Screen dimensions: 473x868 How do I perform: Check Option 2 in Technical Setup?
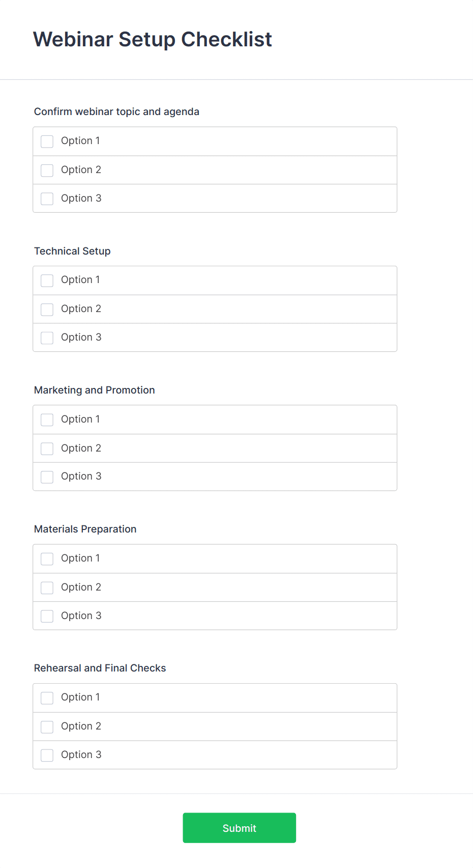47,310
